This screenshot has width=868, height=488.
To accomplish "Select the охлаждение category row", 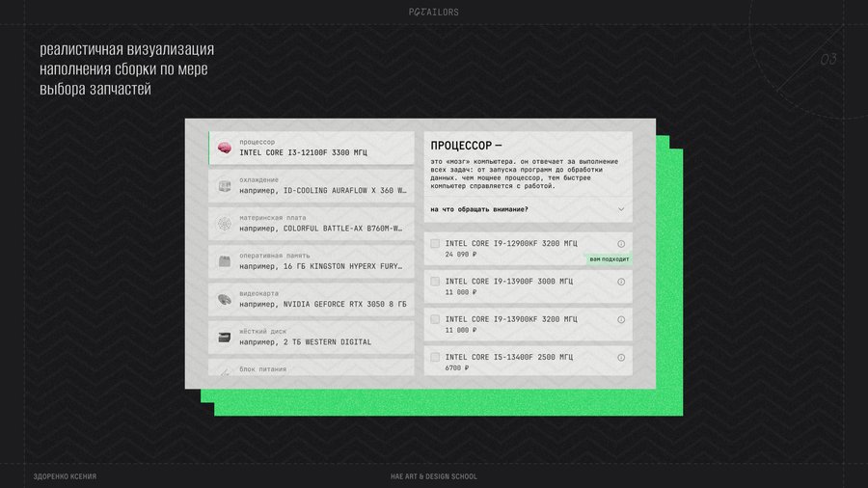I will click(312, 186).
